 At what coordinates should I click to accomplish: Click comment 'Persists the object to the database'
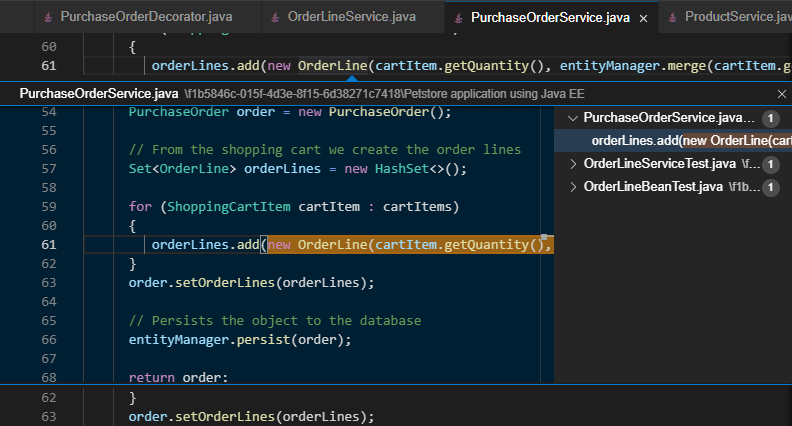tap(275, 320)
